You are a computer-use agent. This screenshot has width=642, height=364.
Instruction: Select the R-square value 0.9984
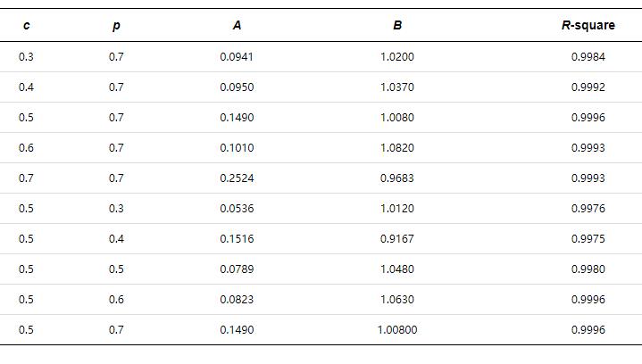tap(588, 57)
